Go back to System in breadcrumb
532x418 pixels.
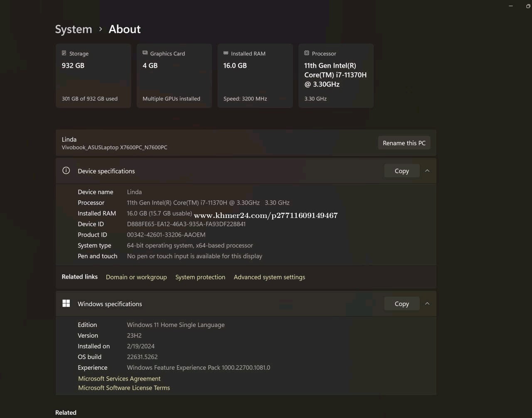point(74,29)
